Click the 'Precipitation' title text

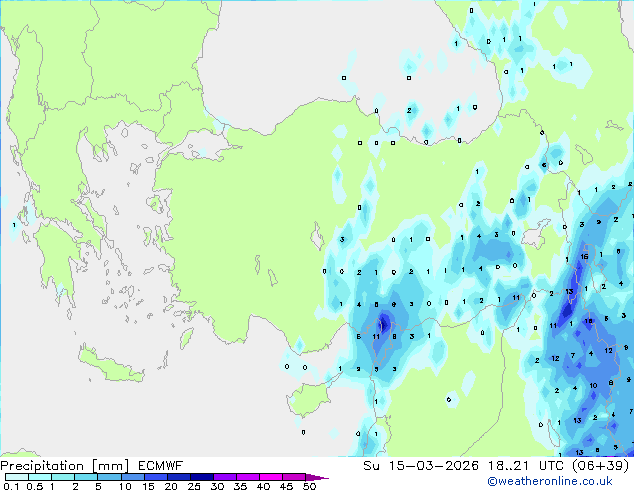coord(42,466)
